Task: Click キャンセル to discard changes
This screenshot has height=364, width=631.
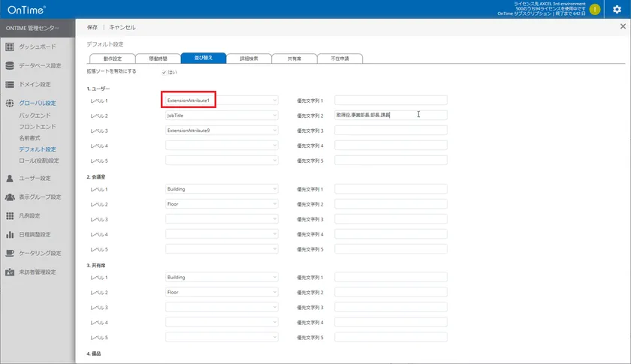Action: pos(122,27)
